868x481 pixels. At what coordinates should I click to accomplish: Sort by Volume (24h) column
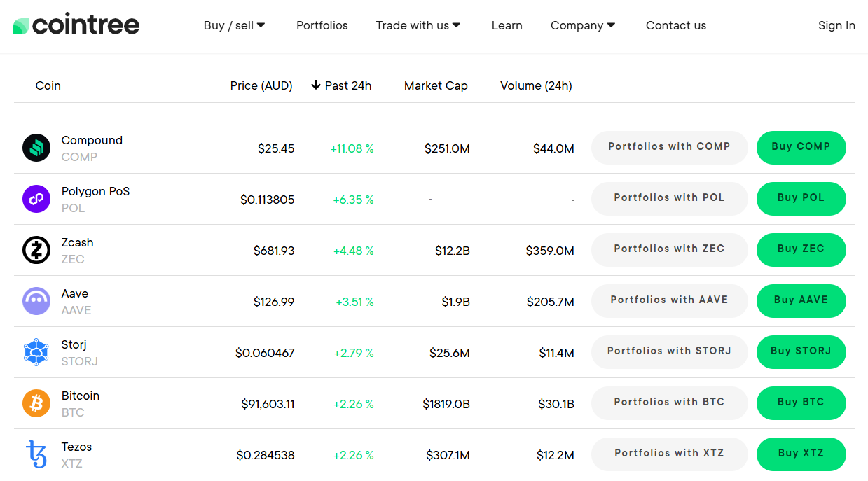(536, 85)
